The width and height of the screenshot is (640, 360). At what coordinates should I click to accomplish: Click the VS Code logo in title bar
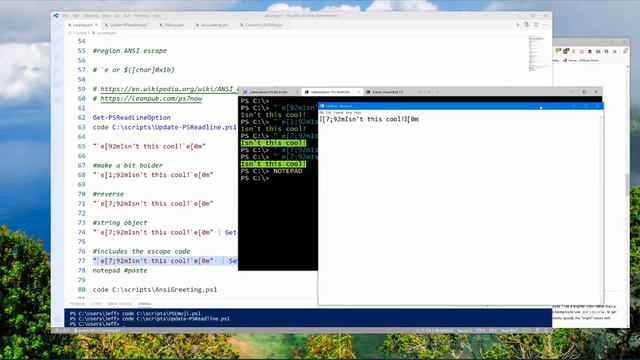click(x=56, y=16)
